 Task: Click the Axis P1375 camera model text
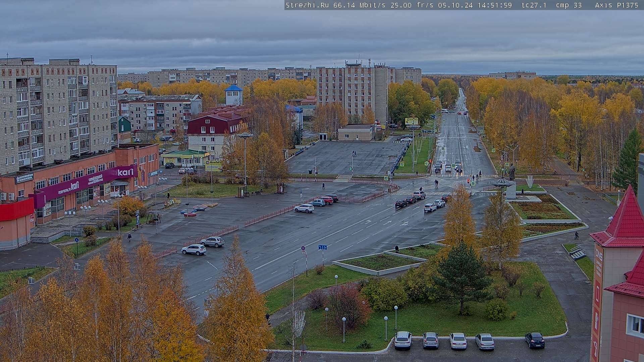point(616,5)
